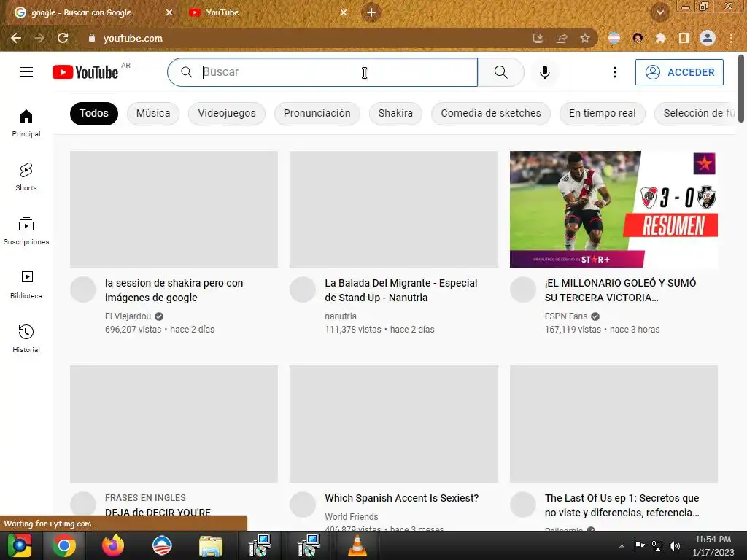Select the Comedia de sketches chip
Viewport: 747px width, 560px height.
491,113
